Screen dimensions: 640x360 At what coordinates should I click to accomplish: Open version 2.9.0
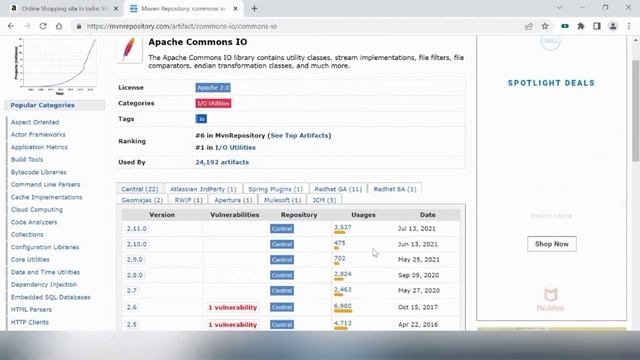pyautogui.click(x=135, y=260)
